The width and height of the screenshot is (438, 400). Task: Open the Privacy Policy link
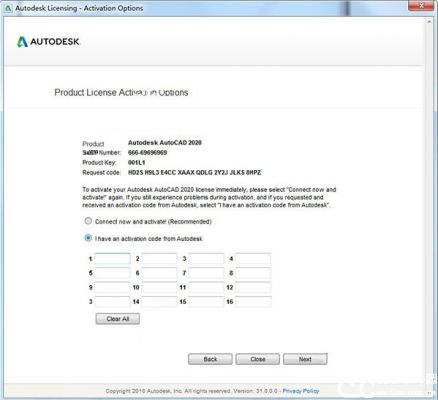click(x=301, y=391)
